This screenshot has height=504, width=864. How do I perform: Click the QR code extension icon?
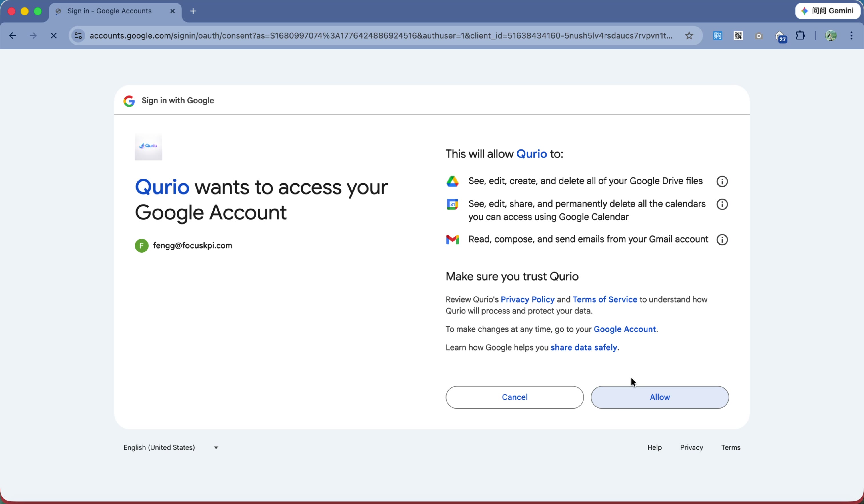738,36
